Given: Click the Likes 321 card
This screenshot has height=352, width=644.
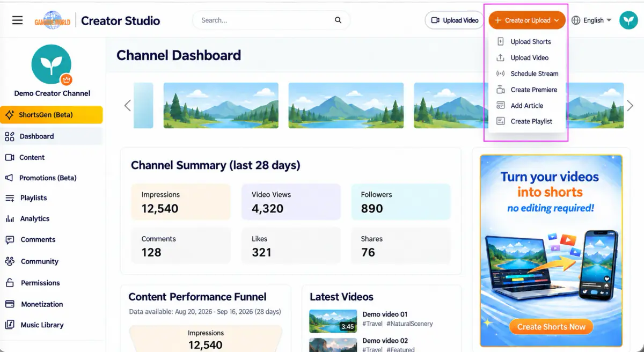Looking at the screenshot, I should click(291, 246).
